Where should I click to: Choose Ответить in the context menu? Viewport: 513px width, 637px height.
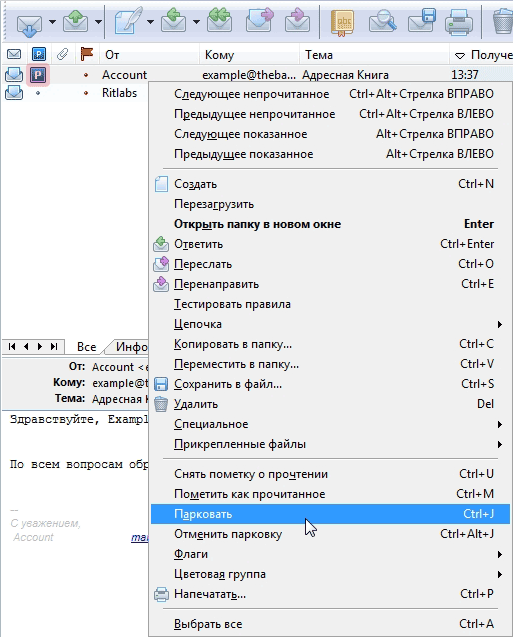(x=329, y=244)
